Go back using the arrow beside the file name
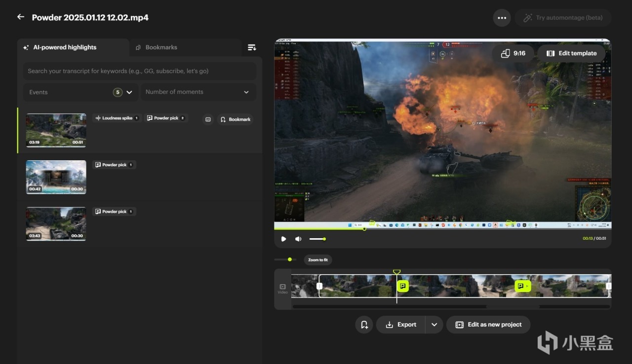 click(x=20, y=17)
